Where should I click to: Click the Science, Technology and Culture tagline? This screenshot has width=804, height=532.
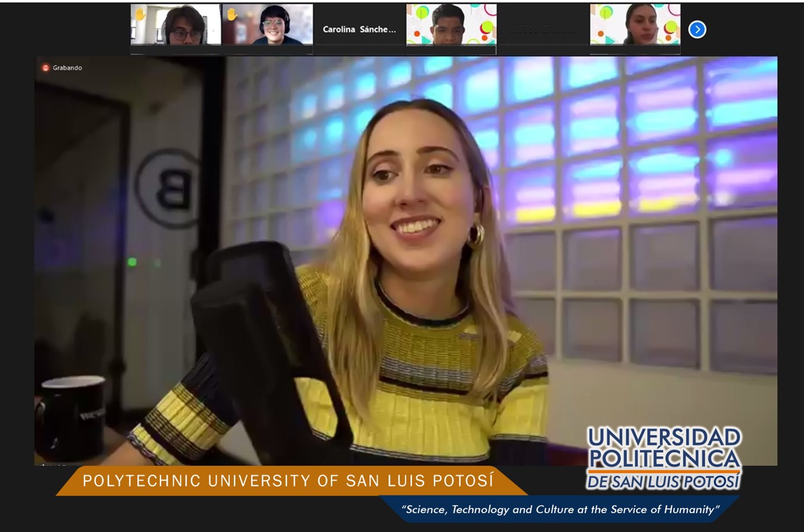click(559, 510)
